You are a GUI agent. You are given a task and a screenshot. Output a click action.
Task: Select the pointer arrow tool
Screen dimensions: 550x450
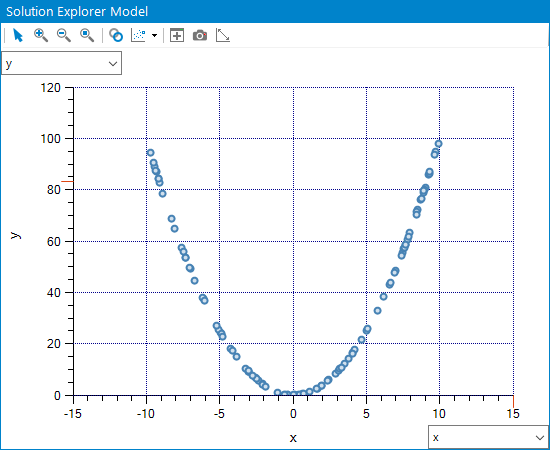[18, 35]
